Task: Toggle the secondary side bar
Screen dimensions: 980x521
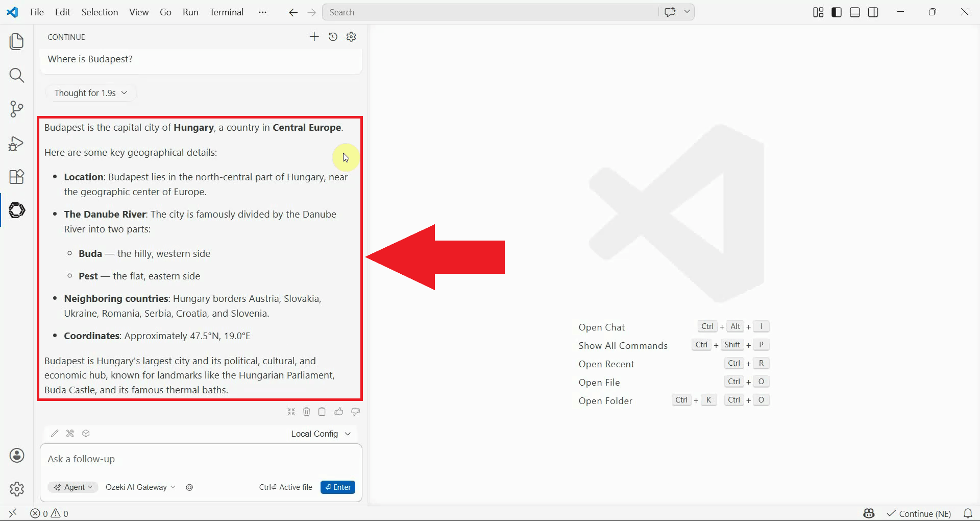Action: pos(873,12)
